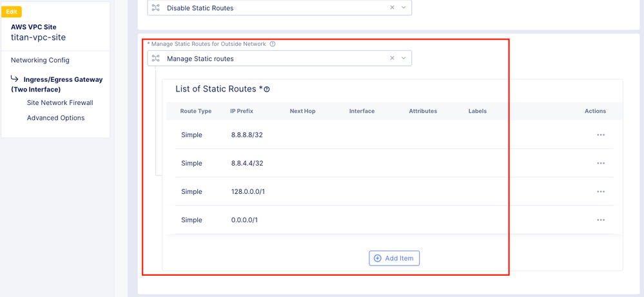Open actions menu for 8.8.4.4/32 route
This screenshot has height=297, width=644.
601,164
